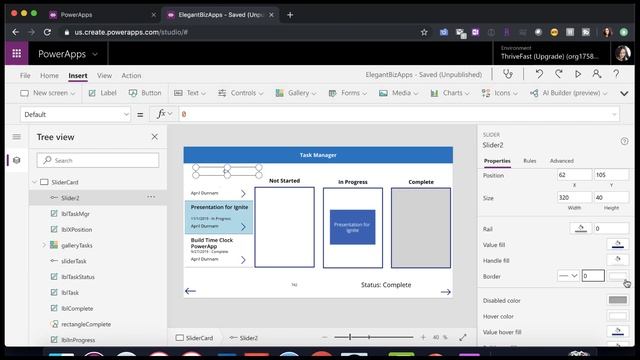Image resolution: width=640 pixels, height=360 pixels.
Task: Switch to the Action ribbon tab
Action: click(x=131, y=76)
